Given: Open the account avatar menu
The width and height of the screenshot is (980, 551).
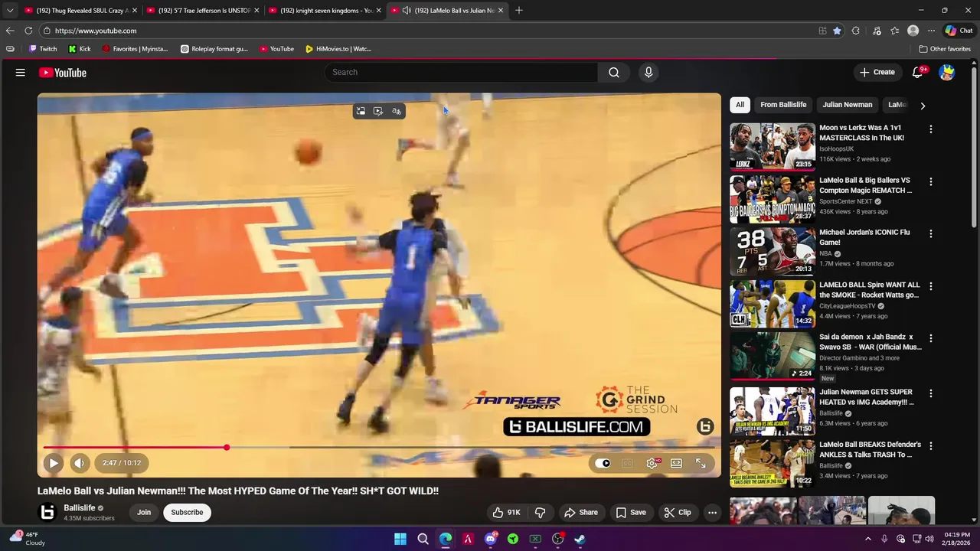Looking at the screenshot, I should (947, 72).
